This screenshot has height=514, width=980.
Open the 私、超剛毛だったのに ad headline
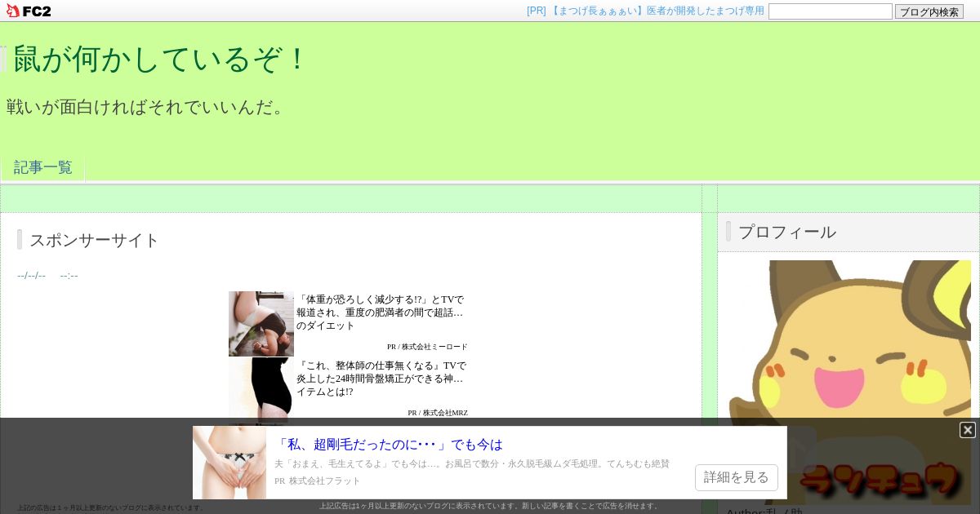click(x=390, y=445)
